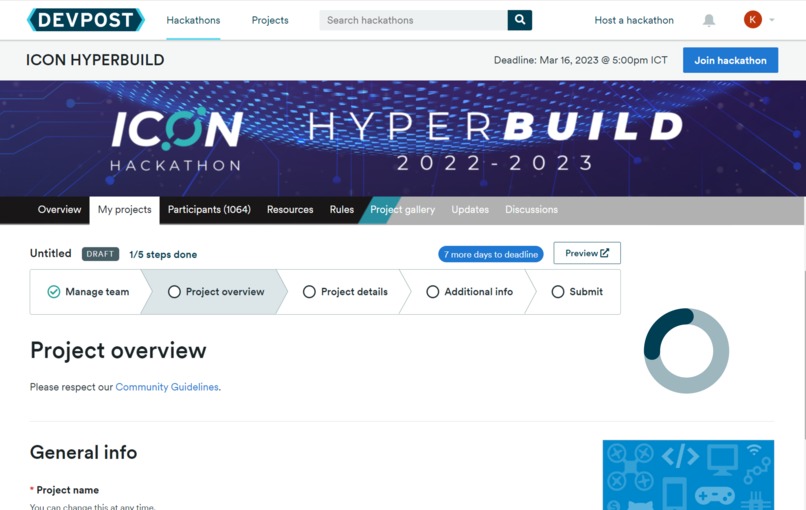Click the 7 more days to deadline badge
Screen dimensions: 806x510
tap(491, 254)
